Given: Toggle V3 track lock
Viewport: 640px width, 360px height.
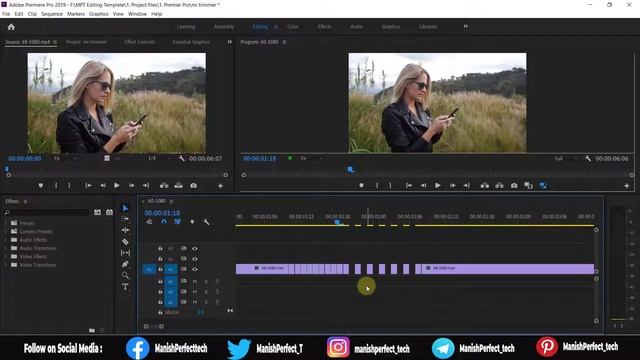Looking at the screenshot, I should [160, 248].
